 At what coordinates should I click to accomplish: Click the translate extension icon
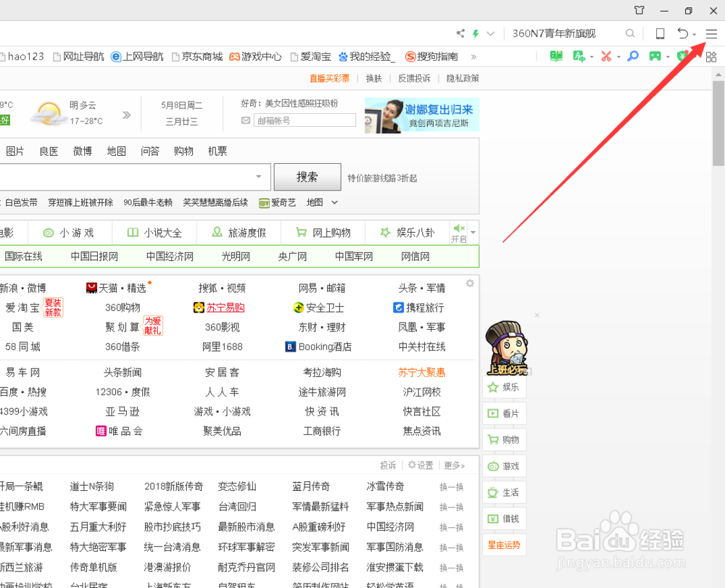pos(579,57)
